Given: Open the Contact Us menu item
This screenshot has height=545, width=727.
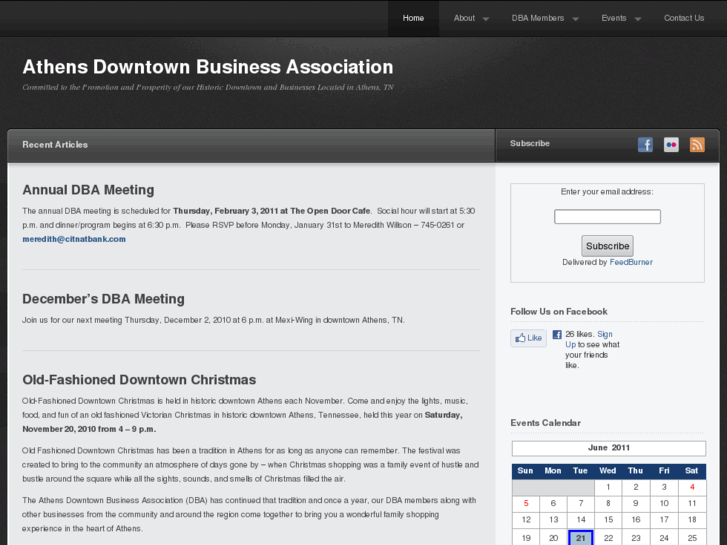Looking at the screenshot, I should click(684, 18).
